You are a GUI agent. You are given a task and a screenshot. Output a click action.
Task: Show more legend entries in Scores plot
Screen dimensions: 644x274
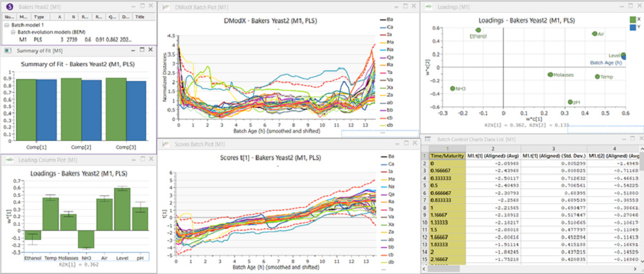[x=383, y=269]
